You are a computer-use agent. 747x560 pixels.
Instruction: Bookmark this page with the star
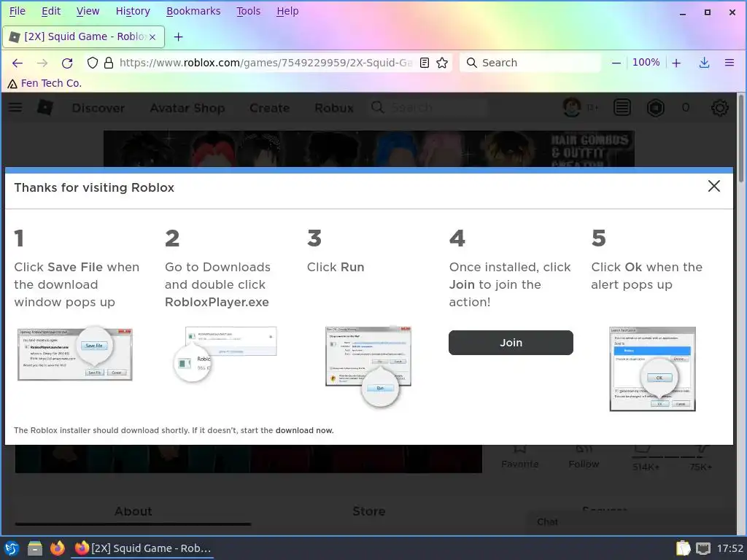pos(442,63)
